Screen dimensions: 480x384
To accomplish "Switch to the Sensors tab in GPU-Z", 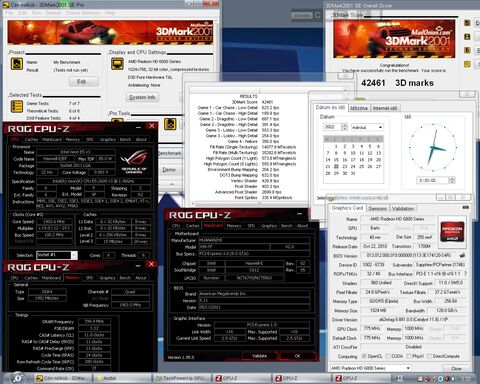I will [x=377, y=209].
